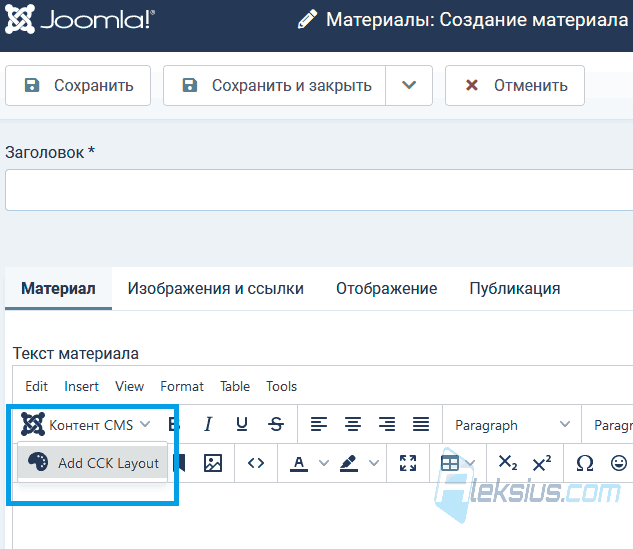633x549 pixels.
Task: Open the Отображение tab
Action: (387, 289)
